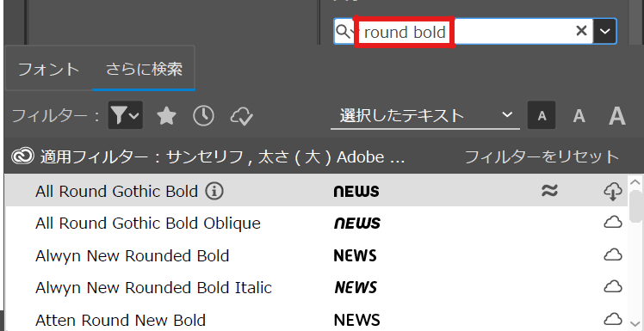Image resolution: width=644 pixels, height=331 pixels.
Task: Open the font family dropdown arrow
Action: pyautogui.click(x=604, y=31)
